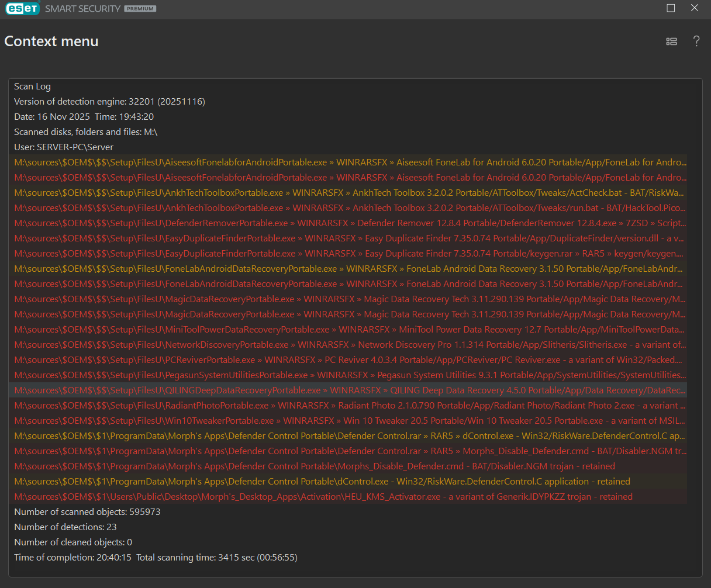Open the list view options icon

pos(671,41)
